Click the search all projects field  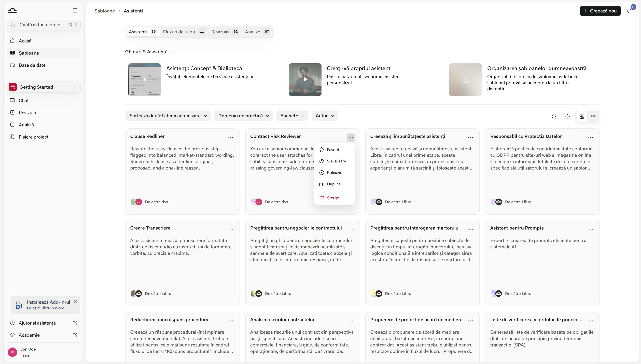pos(44,24)
